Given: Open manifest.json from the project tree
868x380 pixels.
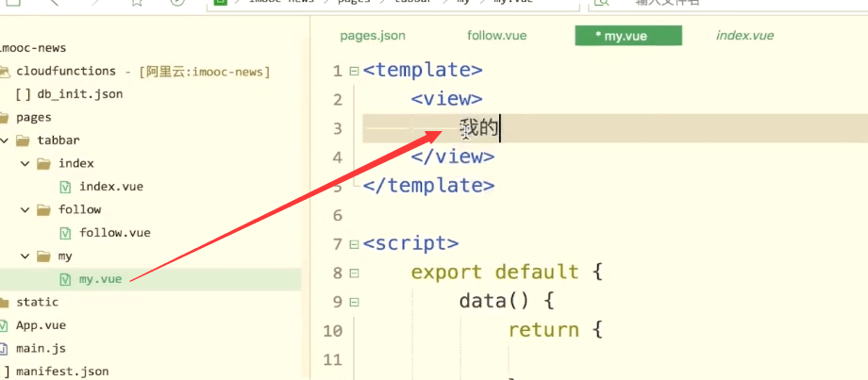Looking at the screenshot, I should click(62, 372).
